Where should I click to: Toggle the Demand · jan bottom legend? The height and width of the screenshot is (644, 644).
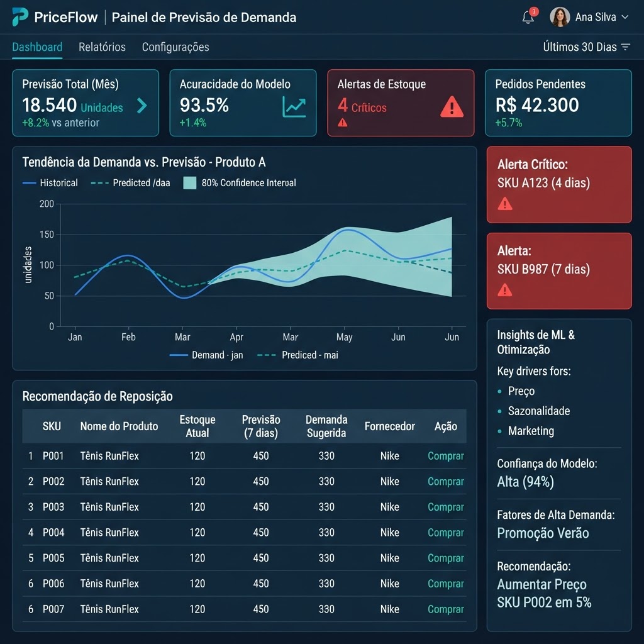coord(206,355)
